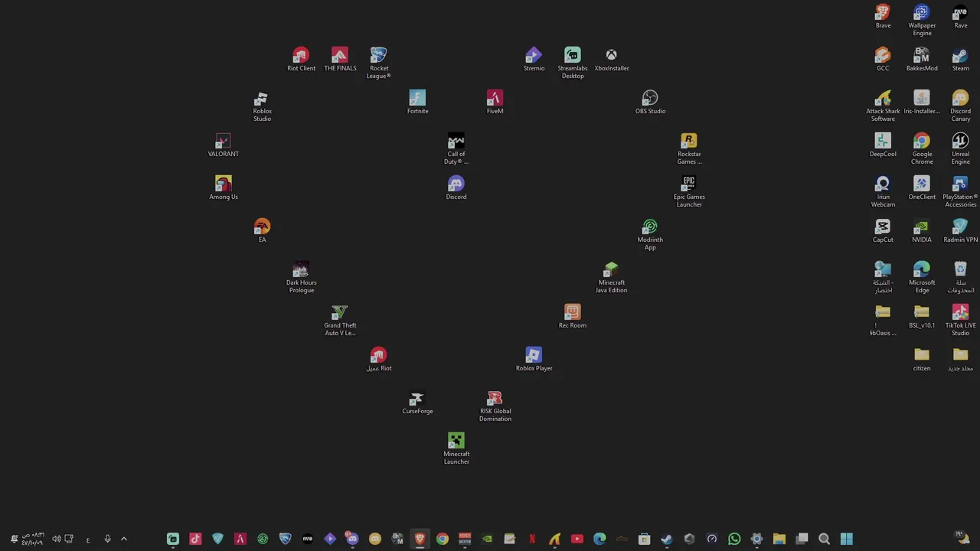Select the Attack Shark Software icon
The height and width of the screenshot is (551, 980).
pyautogui.click(x=883, y=106)
